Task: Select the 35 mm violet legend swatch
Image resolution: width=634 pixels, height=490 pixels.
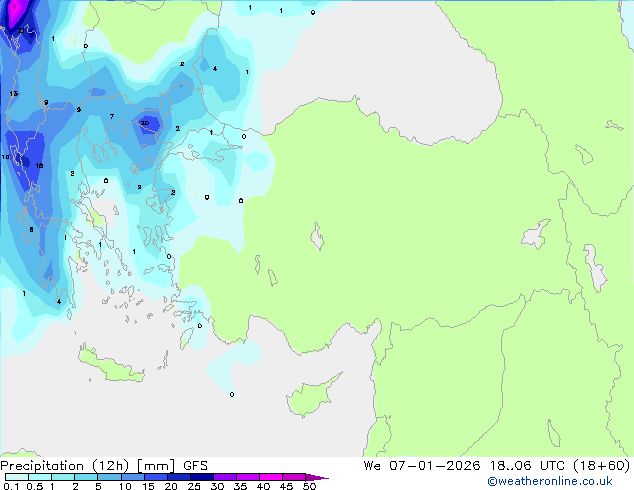Action: pos(247,477)
